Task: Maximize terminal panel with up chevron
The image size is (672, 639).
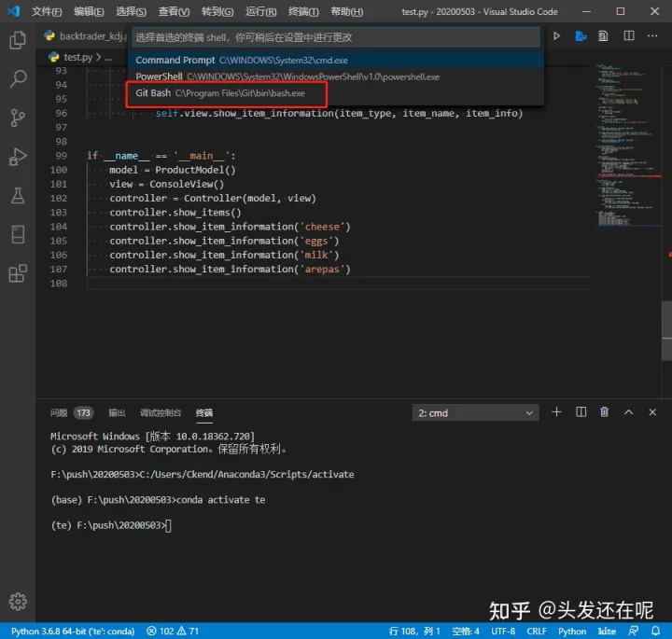Action: click(x=628, y=412)
